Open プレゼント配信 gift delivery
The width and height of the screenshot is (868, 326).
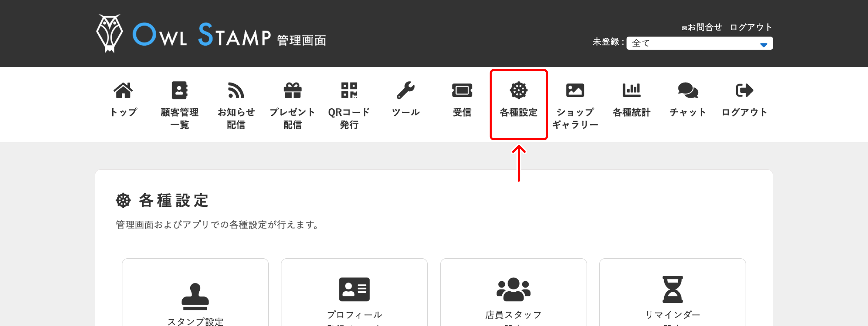(x=292, y=102)
